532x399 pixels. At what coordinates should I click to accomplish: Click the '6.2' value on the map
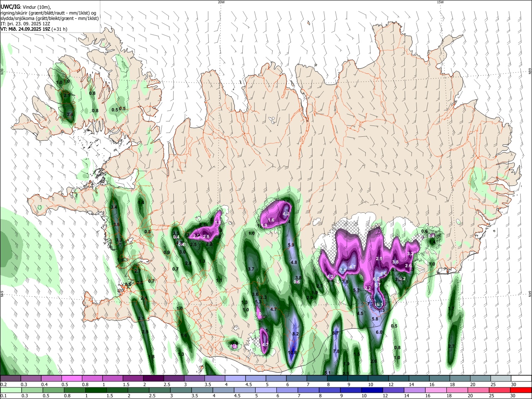coord(376,279)
